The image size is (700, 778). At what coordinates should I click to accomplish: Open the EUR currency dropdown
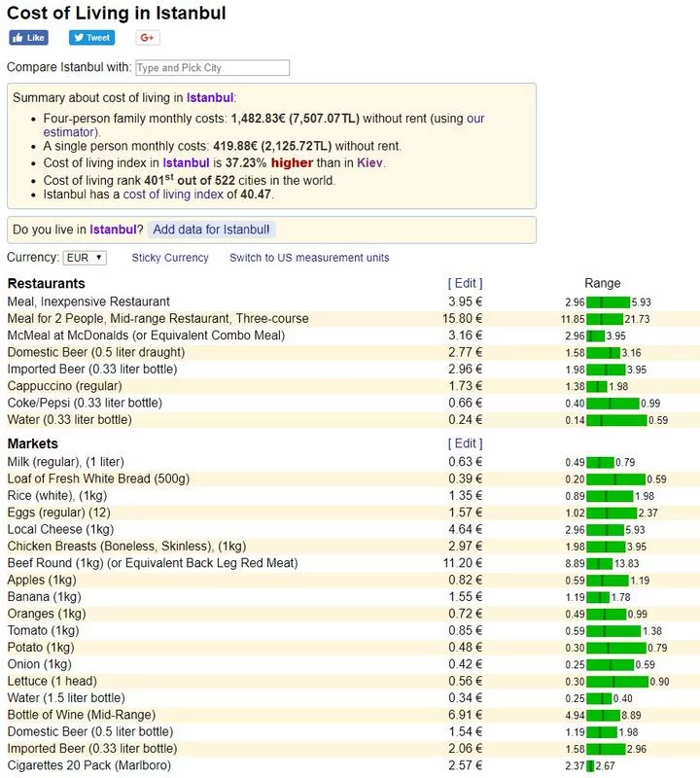point(85,258)
